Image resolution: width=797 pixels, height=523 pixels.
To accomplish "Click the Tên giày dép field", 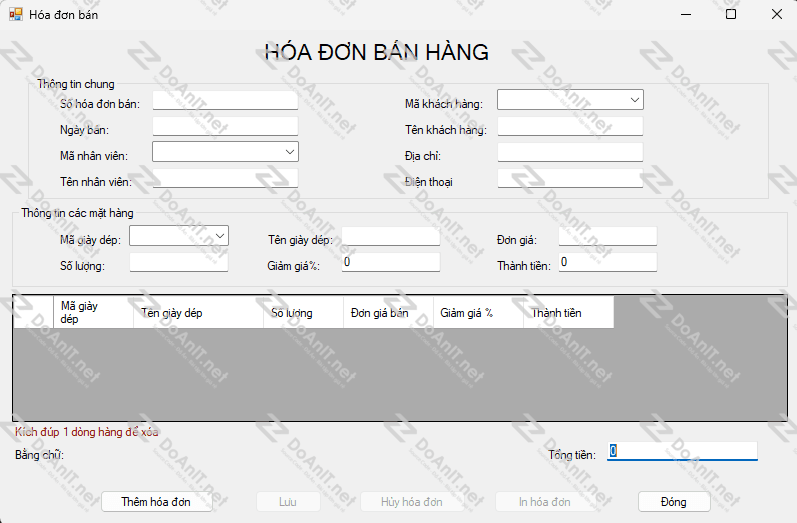I will (391, 236).
